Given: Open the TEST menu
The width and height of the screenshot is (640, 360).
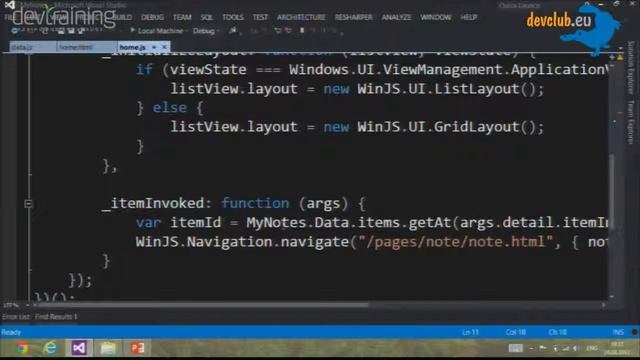Looking at the screenshot, I should tap(260, 17).
